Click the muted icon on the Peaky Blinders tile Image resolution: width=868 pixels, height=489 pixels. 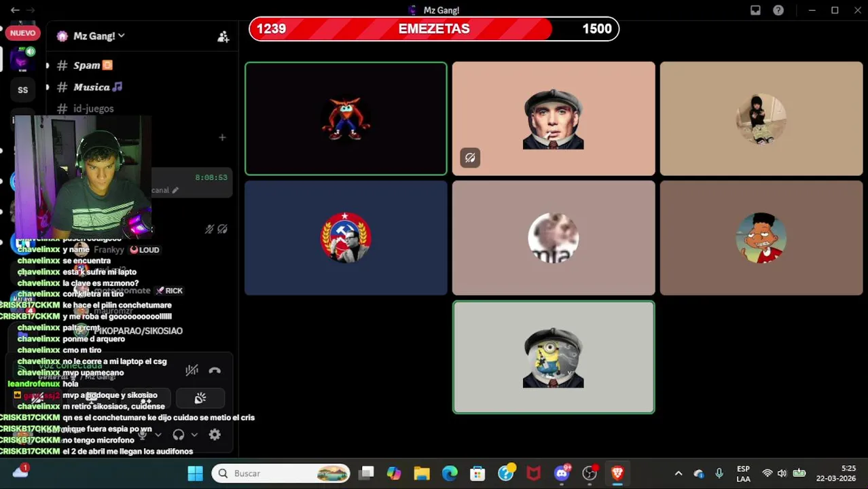(470, 158)
